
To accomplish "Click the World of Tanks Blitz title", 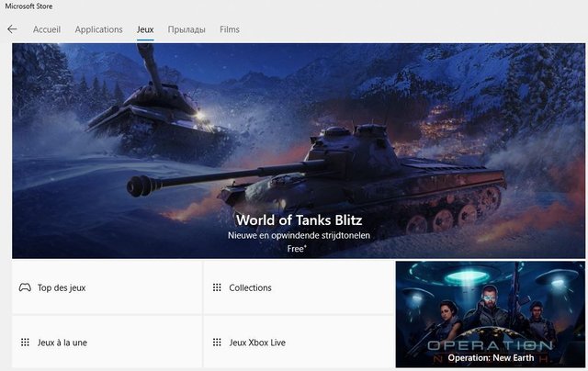I will click(x=299, y=220).
